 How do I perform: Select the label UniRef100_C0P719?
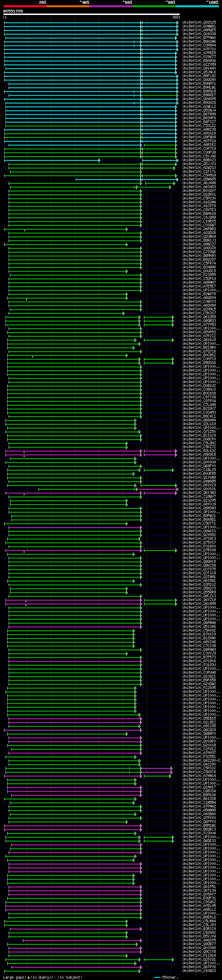point(199,149)
